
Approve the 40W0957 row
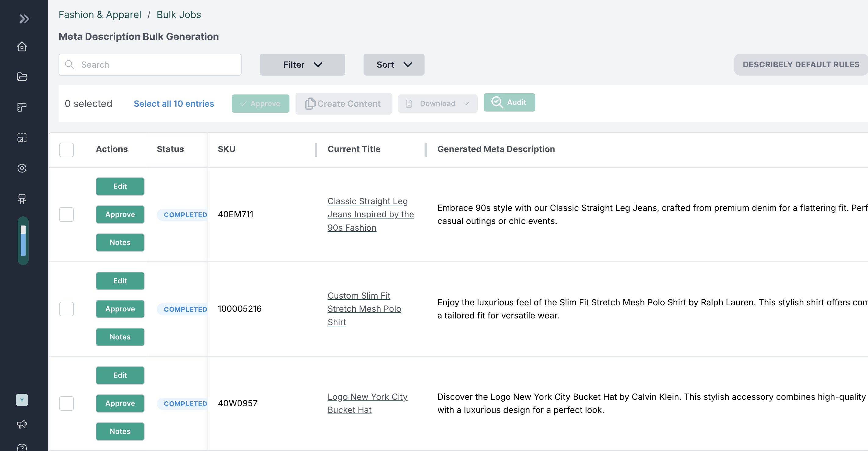120,403
